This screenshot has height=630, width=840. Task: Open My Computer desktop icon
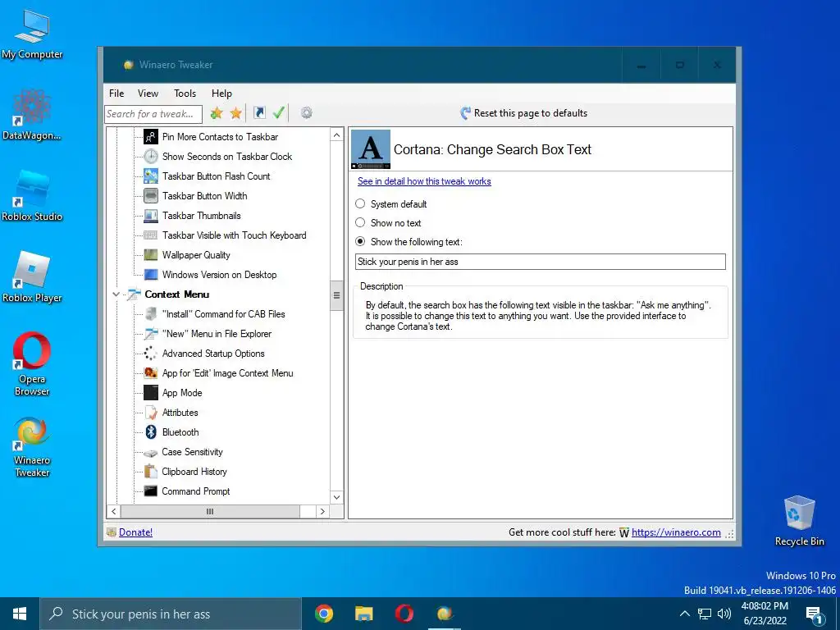(x=32, y=34)
